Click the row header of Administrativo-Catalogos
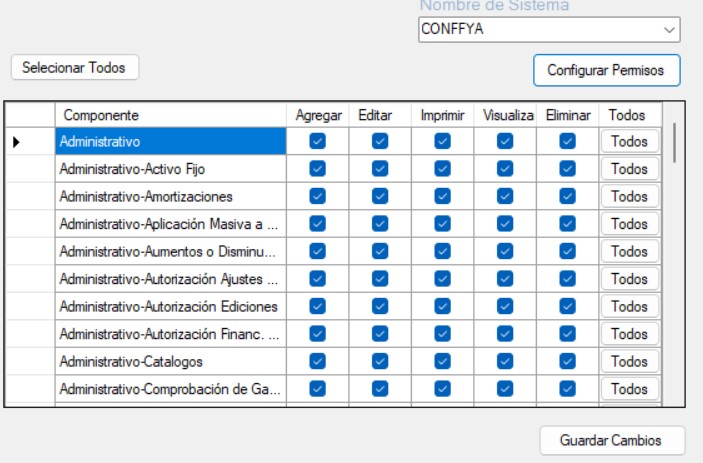Image resolution: width=703 pixels, height=463 pixels. click(30, 361)
